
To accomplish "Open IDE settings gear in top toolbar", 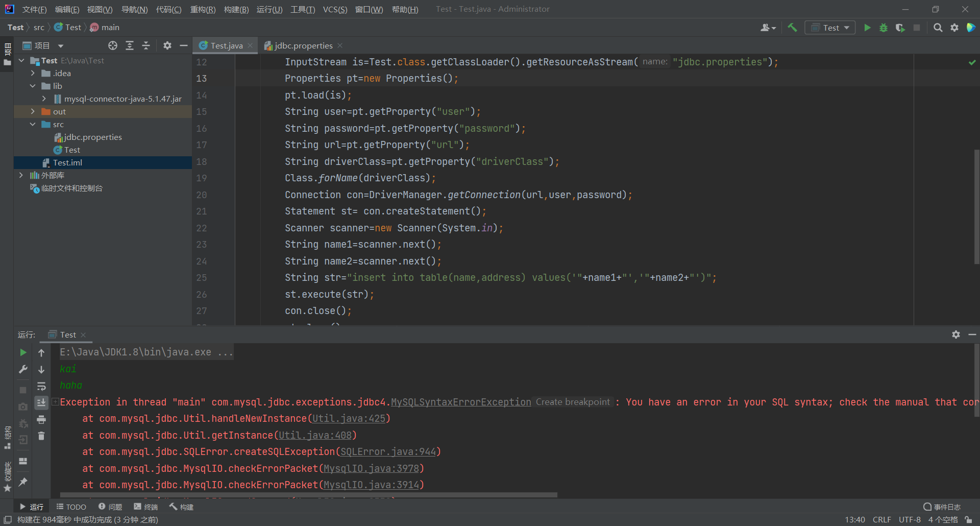I will 954,28.
